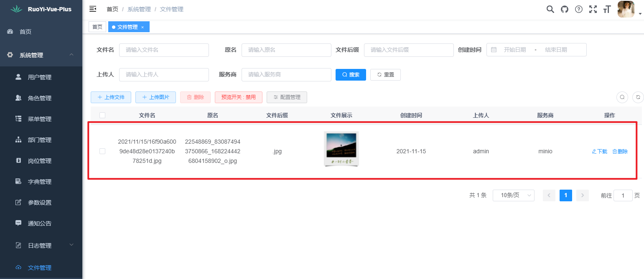Screen dimensions: 644x279
Task: Expand the 10条/页 page size dropdown
Action: 513,195
